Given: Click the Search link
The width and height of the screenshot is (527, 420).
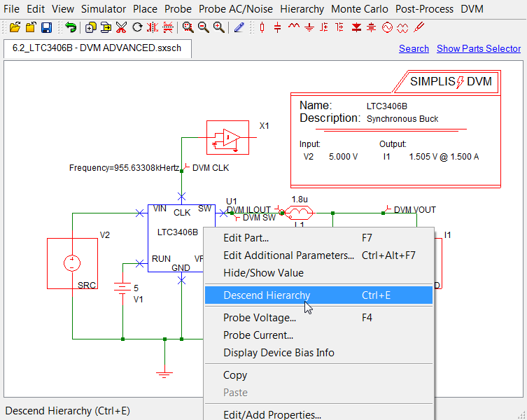Looking at the screenshot, I should coord(414,48).
